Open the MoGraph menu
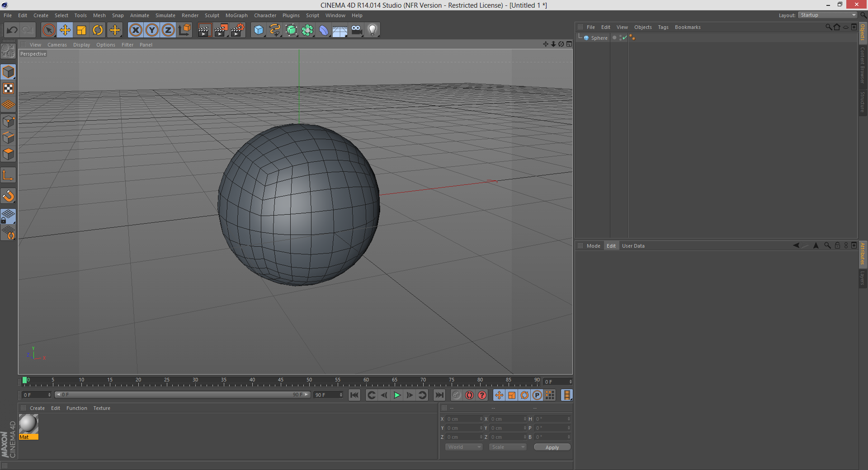 [236, 15]
